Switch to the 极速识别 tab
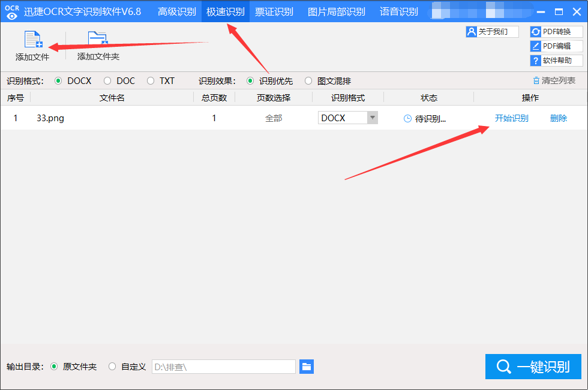Image resolution: width=588 pixels, height=390 pixels. 226,11
